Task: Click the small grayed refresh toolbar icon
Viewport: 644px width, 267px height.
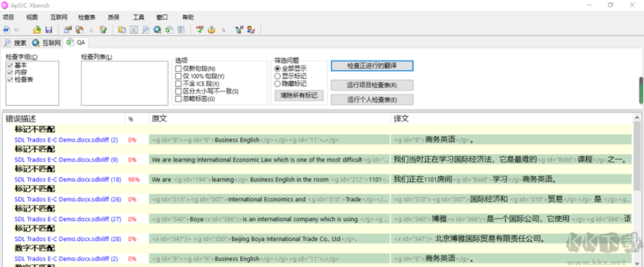Action: click(91, 30)
